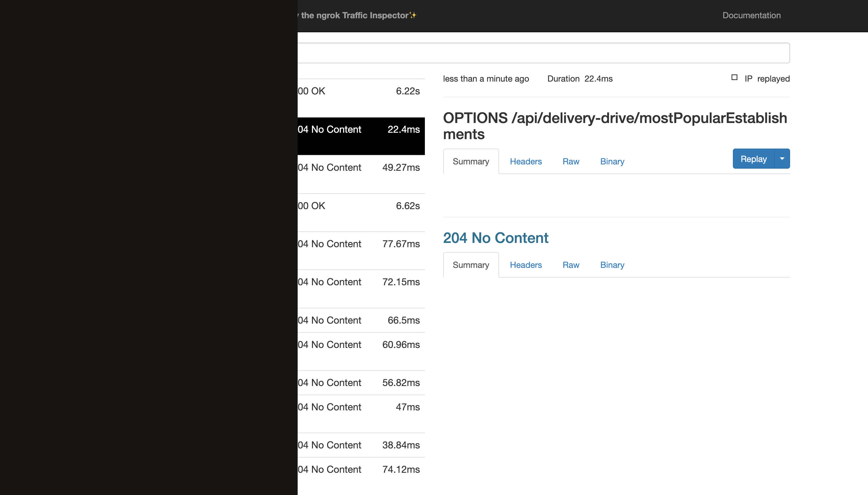Switch to request Binary tab
Viewport: 868px width, 495px height.
point(612,161)
